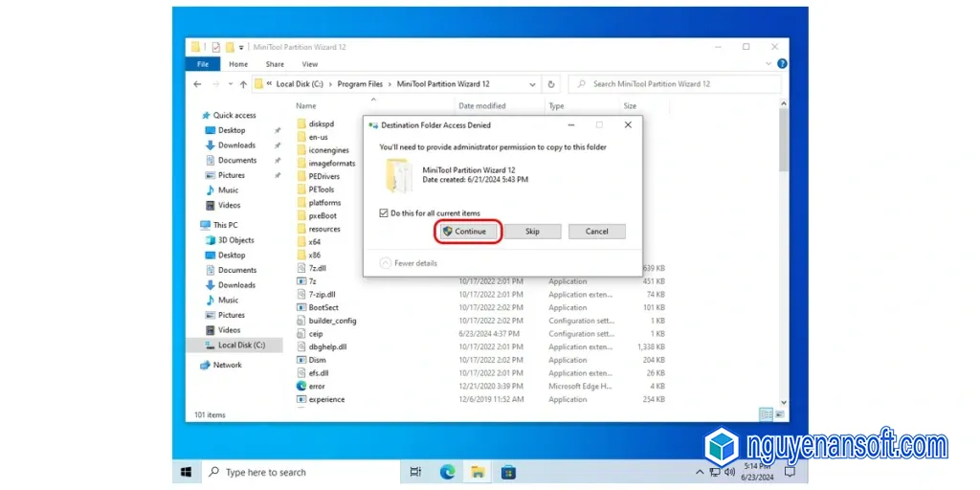Go up one folder level
This screenshot has width=980, height=490.
[243, 84]
